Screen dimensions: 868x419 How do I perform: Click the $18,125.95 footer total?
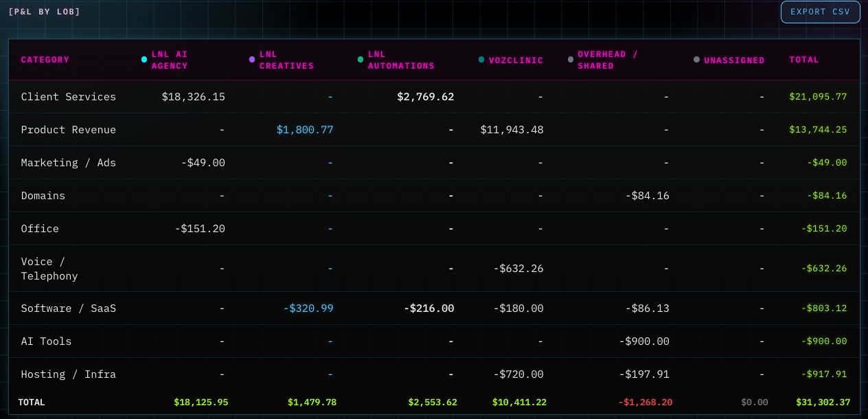pyautogui.click(x=201, y=403)
